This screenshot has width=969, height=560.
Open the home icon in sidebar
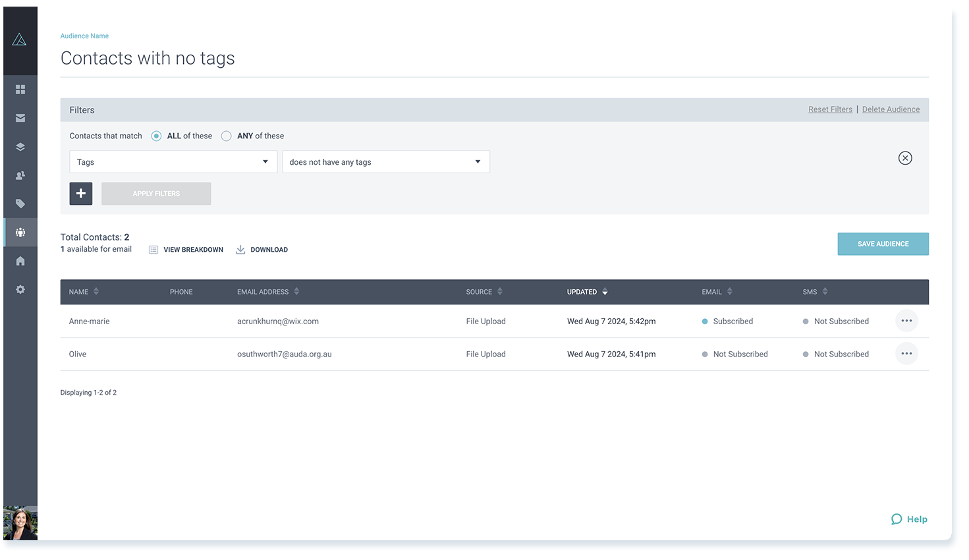[20, 261]
